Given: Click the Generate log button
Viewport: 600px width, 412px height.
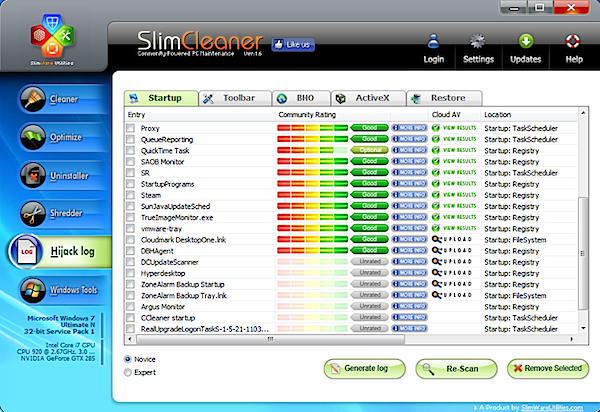Looking at the screenshot, I should [364, 369].
